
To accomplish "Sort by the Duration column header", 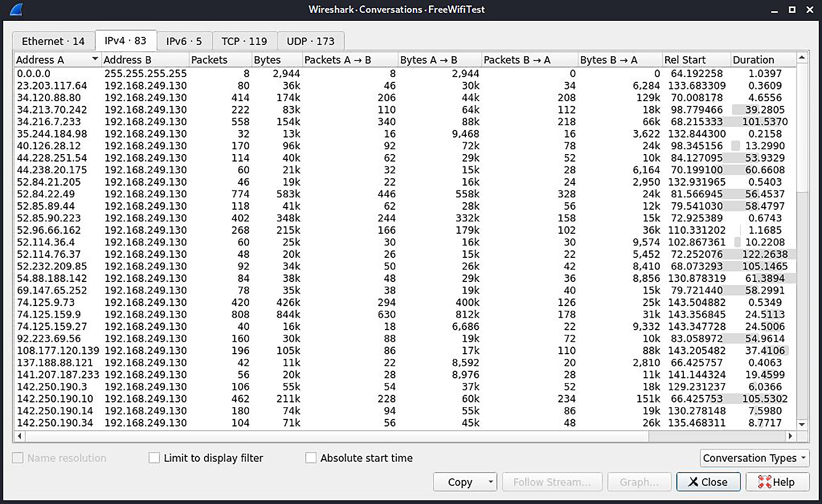I will point(763,59).
